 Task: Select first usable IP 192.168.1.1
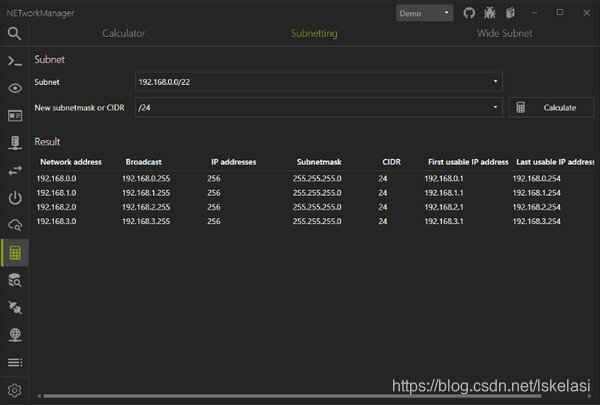coord(444,193)
